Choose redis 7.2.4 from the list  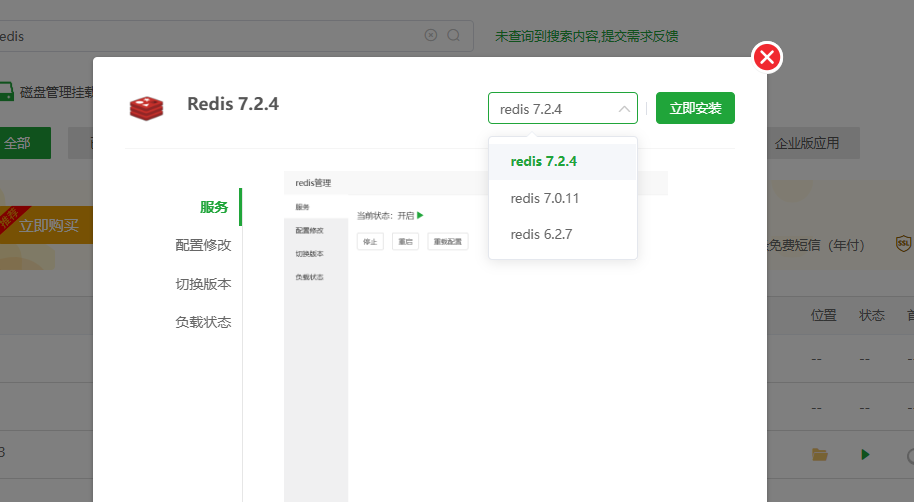click(563, 162)
